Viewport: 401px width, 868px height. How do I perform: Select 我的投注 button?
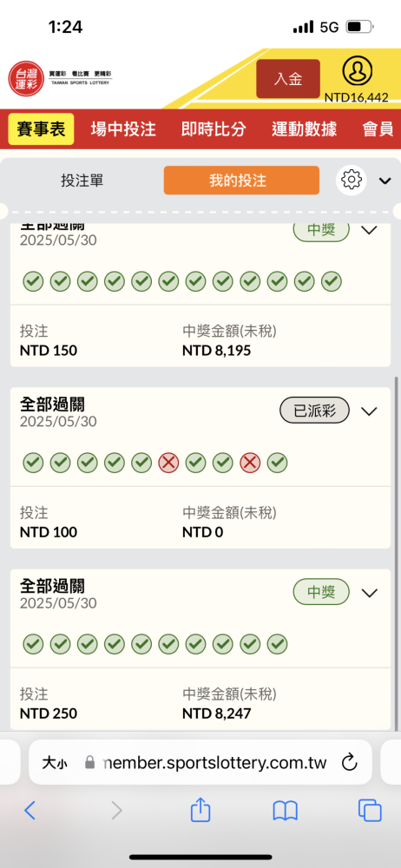point(241,181)
